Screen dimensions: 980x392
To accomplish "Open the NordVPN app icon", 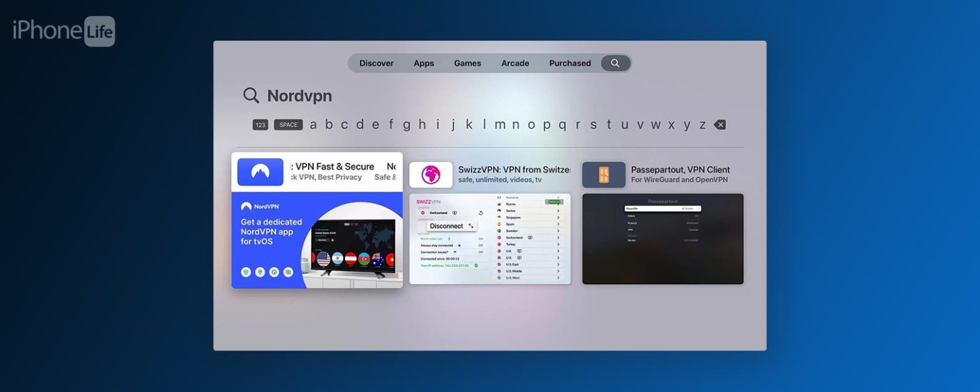I will tap(260, 172).
